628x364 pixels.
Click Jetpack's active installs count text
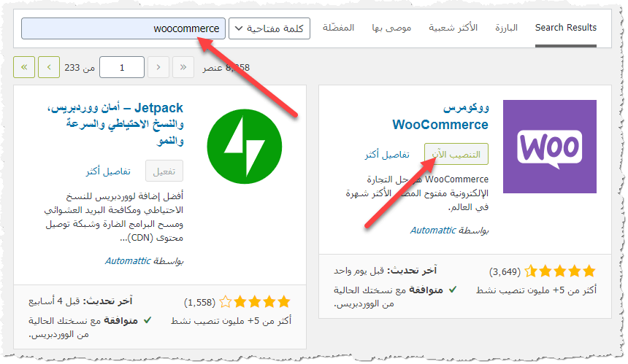pos(231,320)
